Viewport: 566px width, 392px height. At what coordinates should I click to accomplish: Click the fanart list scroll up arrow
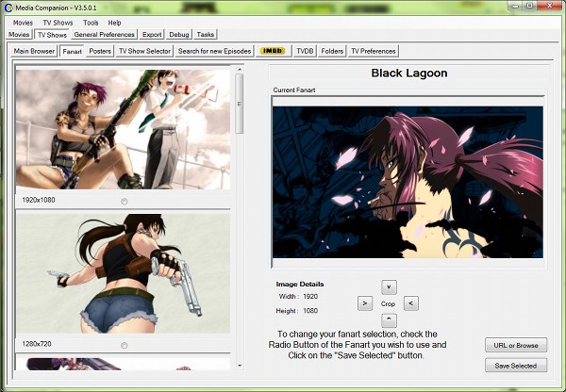[240, 69]
